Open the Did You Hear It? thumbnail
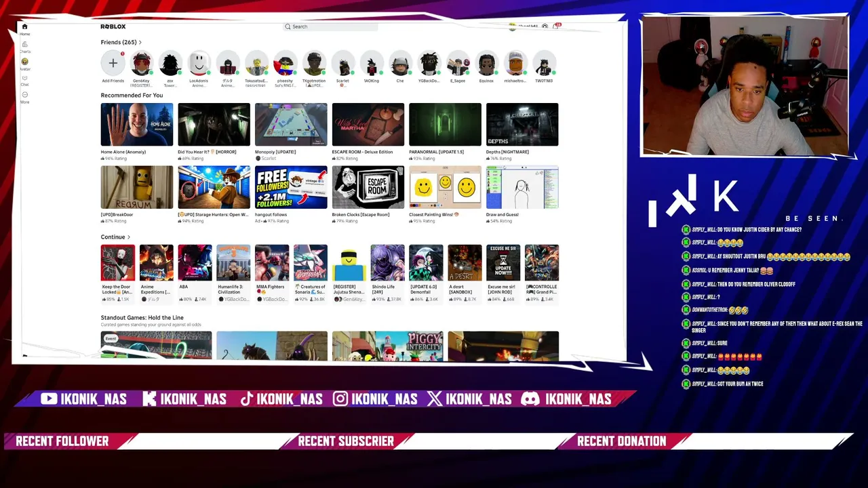 [214, 125]
